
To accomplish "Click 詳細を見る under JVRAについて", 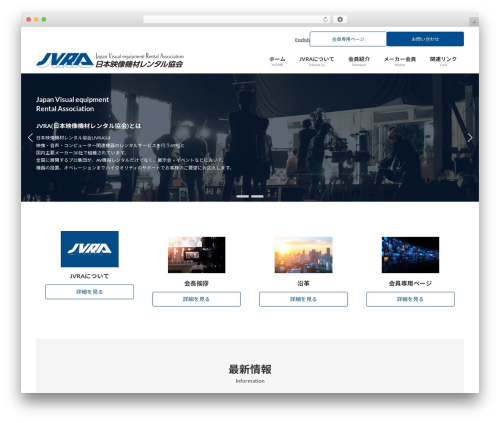I will coord(90,292).
